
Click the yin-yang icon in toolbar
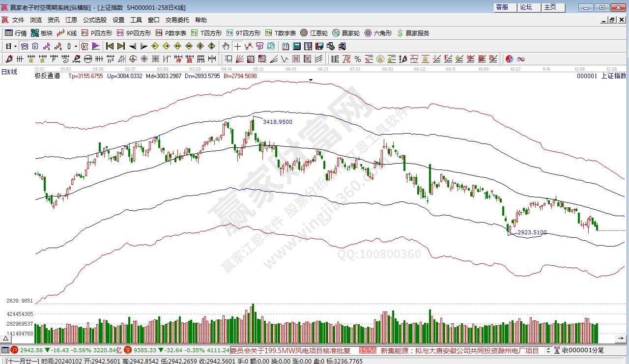coord(510,59)
